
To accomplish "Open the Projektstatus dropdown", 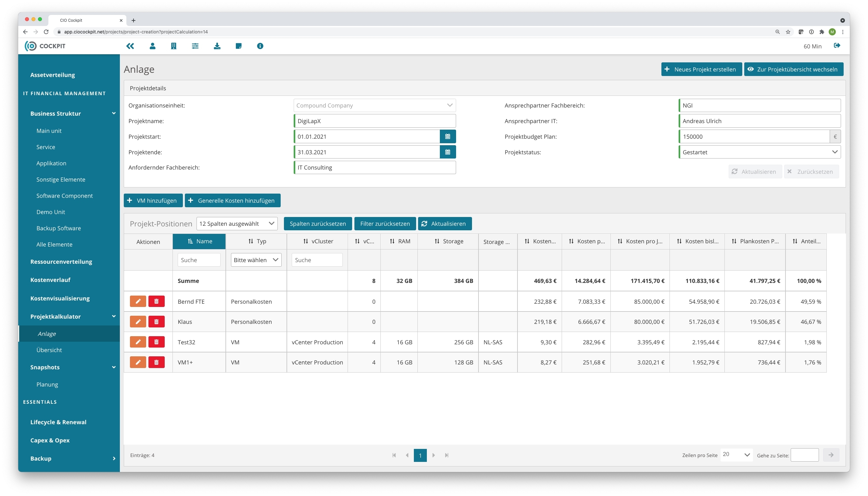I will point(759,152).
